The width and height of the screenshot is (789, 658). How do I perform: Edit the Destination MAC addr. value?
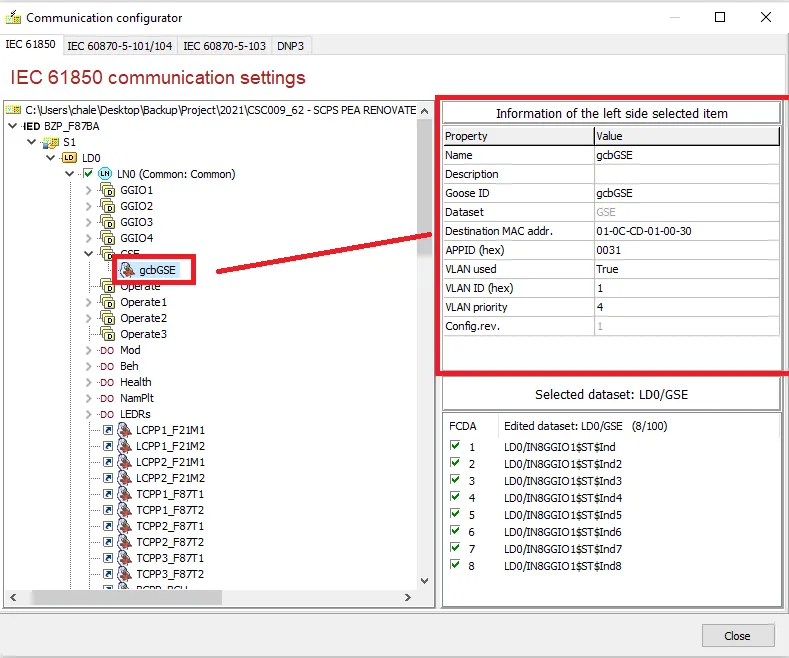coord(687,231)
